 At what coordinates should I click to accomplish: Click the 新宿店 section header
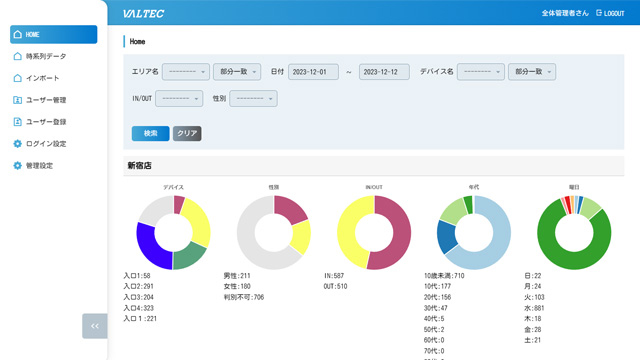coord(373,166)
